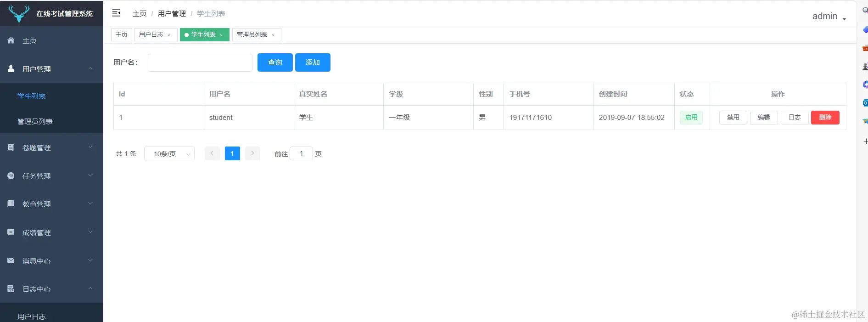The image size is (868, 322).
Task: Click the education management book icon
Action: (x=11, y=203)
